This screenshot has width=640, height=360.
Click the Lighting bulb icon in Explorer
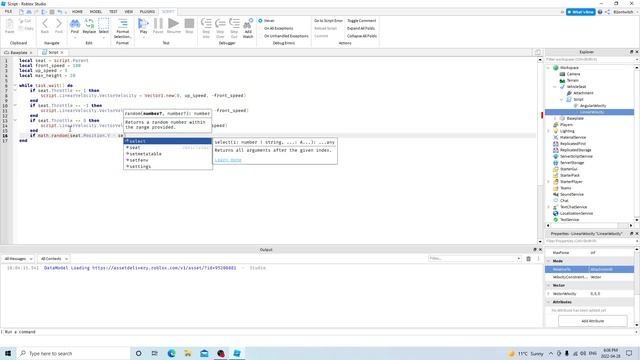click(x=556, y=131)
